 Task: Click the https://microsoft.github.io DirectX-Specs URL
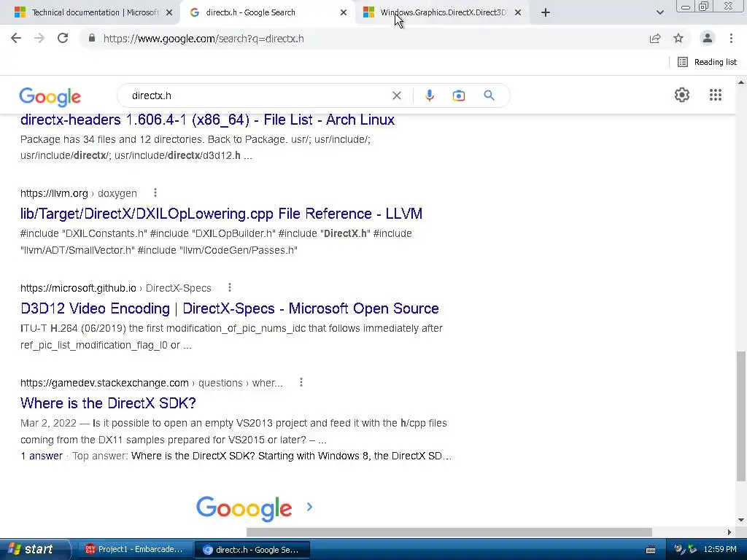(x=116, y=287)
